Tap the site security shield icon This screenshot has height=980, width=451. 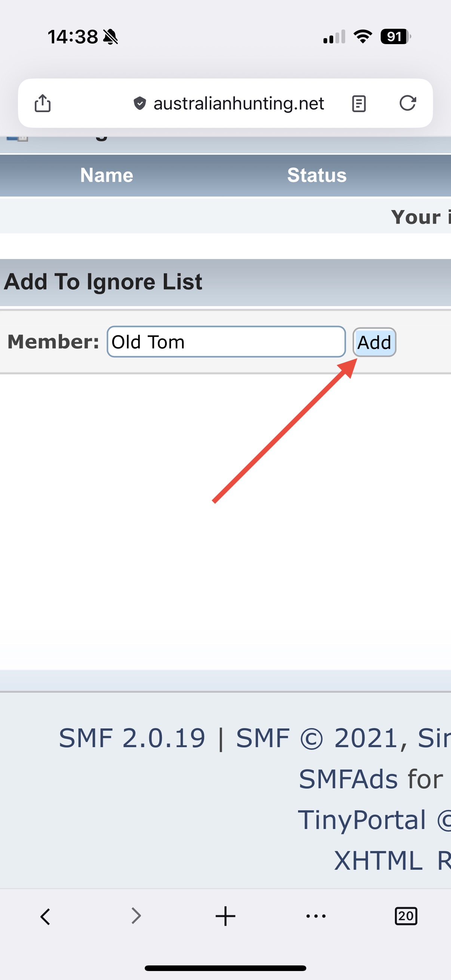140,103
